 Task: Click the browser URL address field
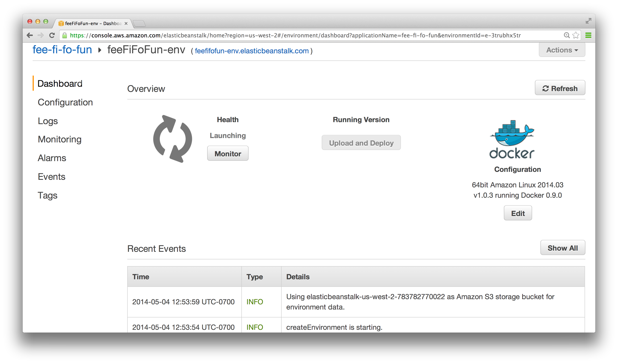(294, 36)
